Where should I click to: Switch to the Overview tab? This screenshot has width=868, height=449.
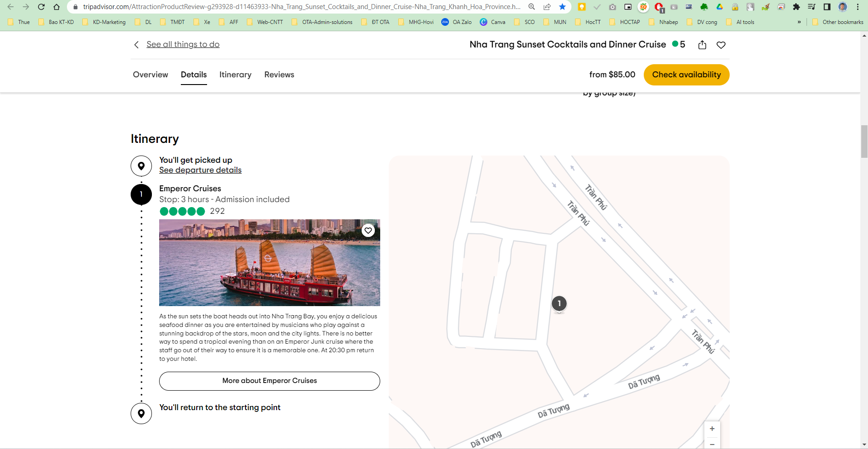coord(151,75)
